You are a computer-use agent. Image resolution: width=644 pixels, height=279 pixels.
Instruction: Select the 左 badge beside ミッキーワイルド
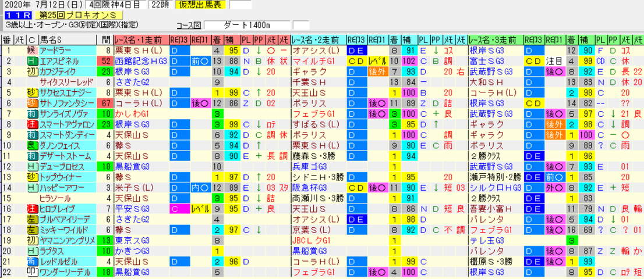tap(31, 230)
